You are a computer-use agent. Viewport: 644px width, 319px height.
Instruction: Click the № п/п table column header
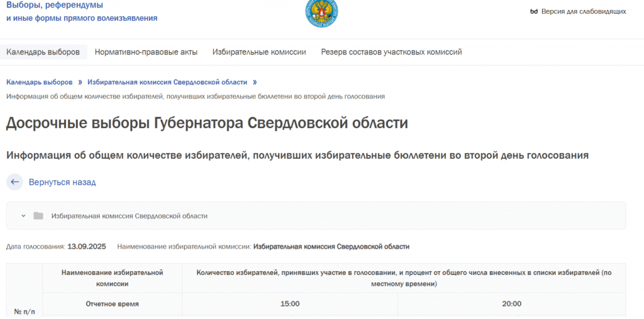click(x=24, y=311)
